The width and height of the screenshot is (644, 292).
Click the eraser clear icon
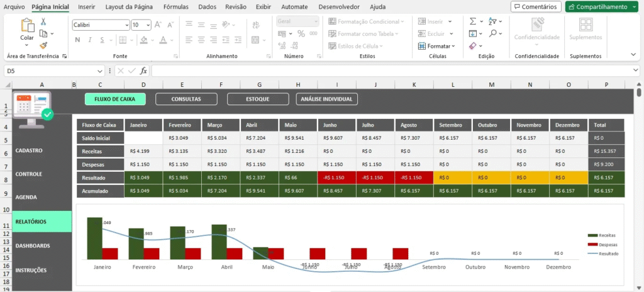(x=473, y=46)
